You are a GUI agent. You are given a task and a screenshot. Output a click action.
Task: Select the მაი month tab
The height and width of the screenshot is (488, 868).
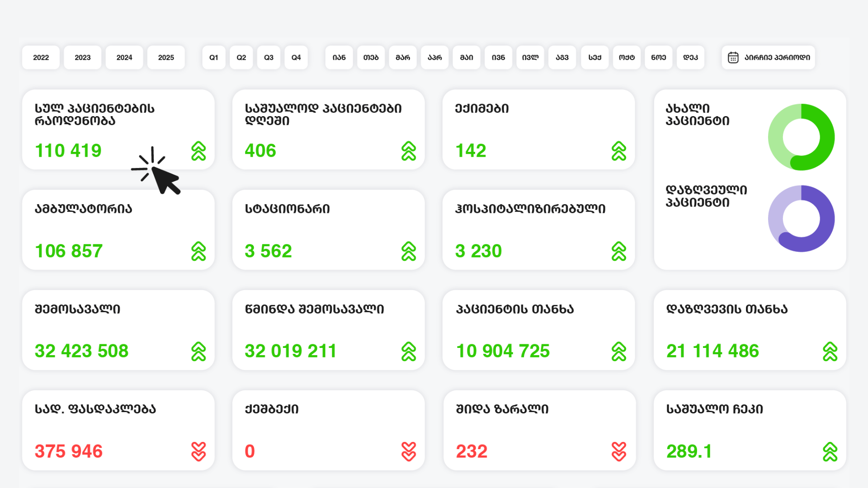[467, 57]
